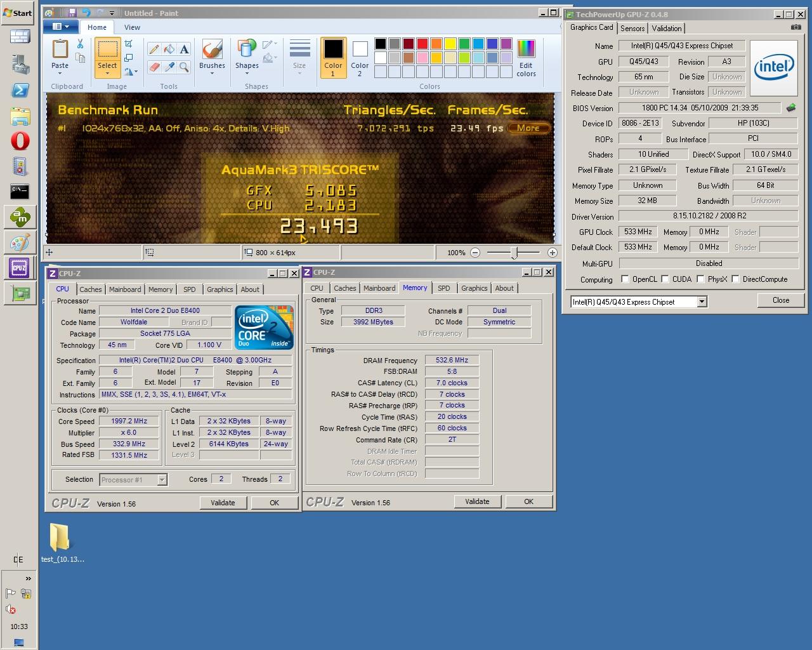
Task: Click the Resize icon in Paint's Image group
Action: (x=129, y=58)
